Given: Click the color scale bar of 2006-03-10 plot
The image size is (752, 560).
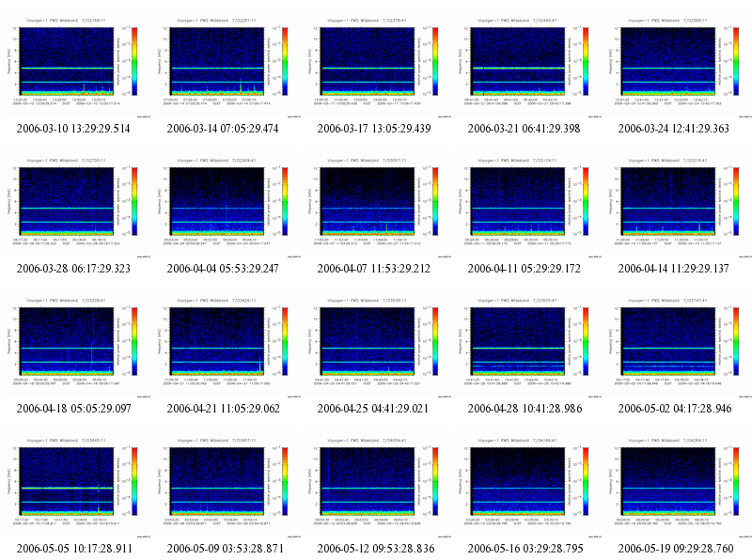Looking at the screenshot, I should point(134,61).
